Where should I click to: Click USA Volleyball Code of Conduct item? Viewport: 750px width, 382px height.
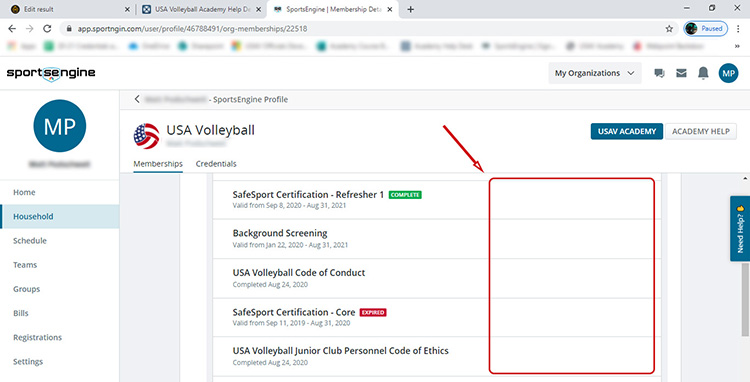coord(437,278)
